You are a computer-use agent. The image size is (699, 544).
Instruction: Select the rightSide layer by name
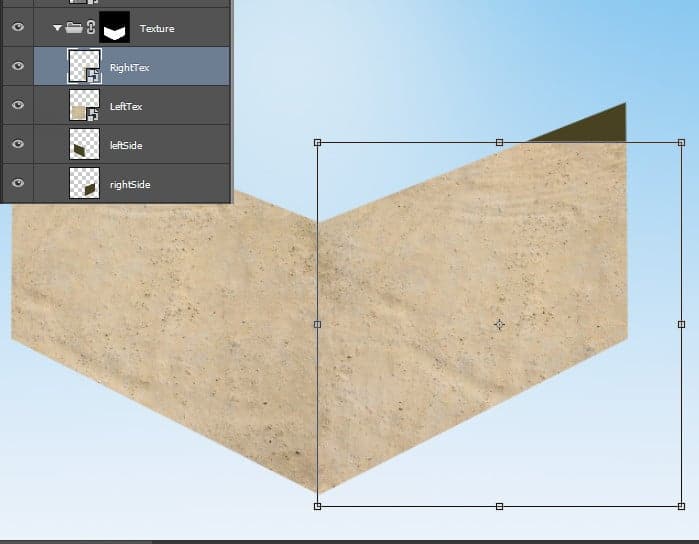(x=130, y=184)
